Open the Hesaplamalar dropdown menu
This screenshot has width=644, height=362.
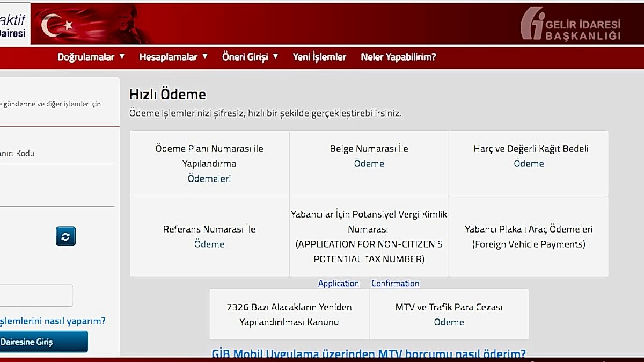(x=173, y=57)
